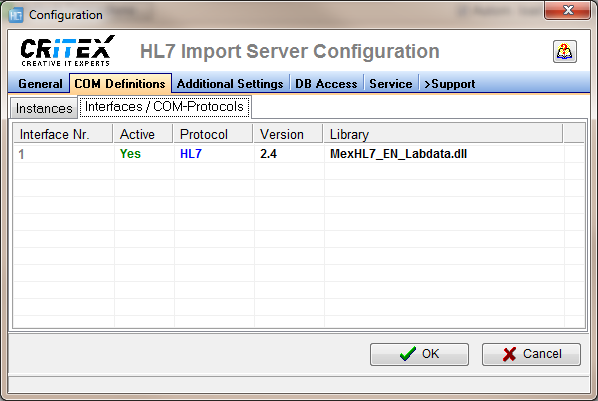Switch to the General tab
Viewport: 598px width, 401px height.
pyautogui.click(x=40, y=84)
